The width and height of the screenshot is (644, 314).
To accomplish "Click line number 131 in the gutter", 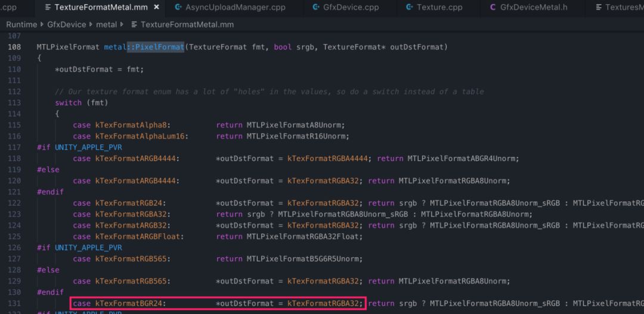I will tap(14, 303).
